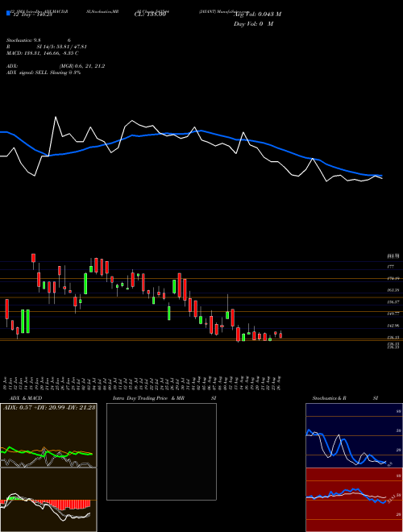
Task: Click the blue SMA line's right end
Action: pos(381,176)
